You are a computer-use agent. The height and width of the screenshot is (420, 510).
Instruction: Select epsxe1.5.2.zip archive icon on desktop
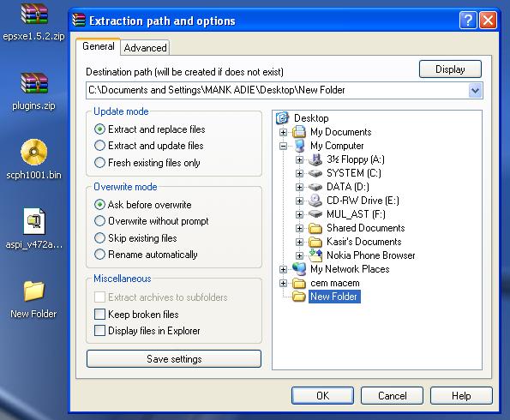[x=34, y=13]
